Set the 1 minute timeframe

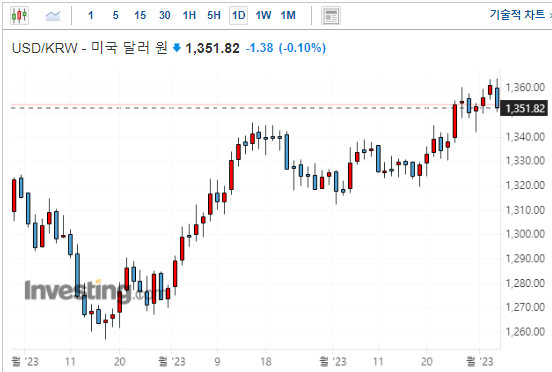click(91, 15)
